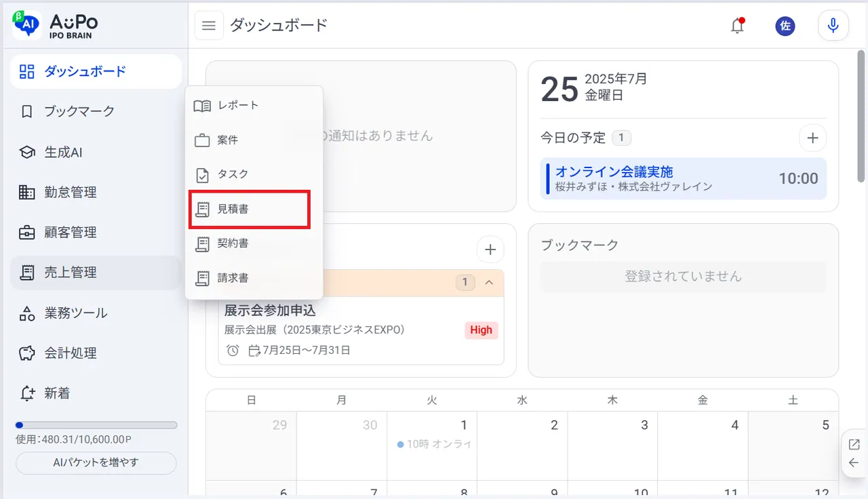Image resolution: width=868 pixels, height=499 pixels.
Task: Click the 登録されていません bookmark placeholder
Action: 684,277
